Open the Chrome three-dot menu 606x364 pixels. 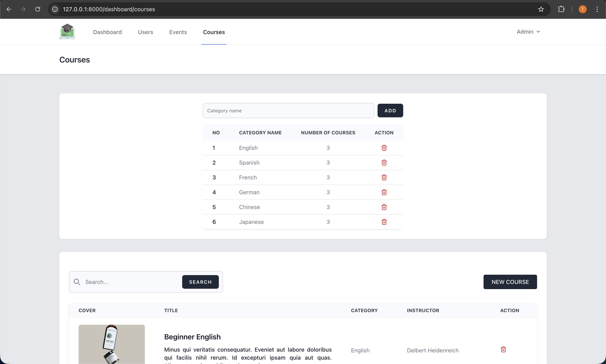[597, 9]
